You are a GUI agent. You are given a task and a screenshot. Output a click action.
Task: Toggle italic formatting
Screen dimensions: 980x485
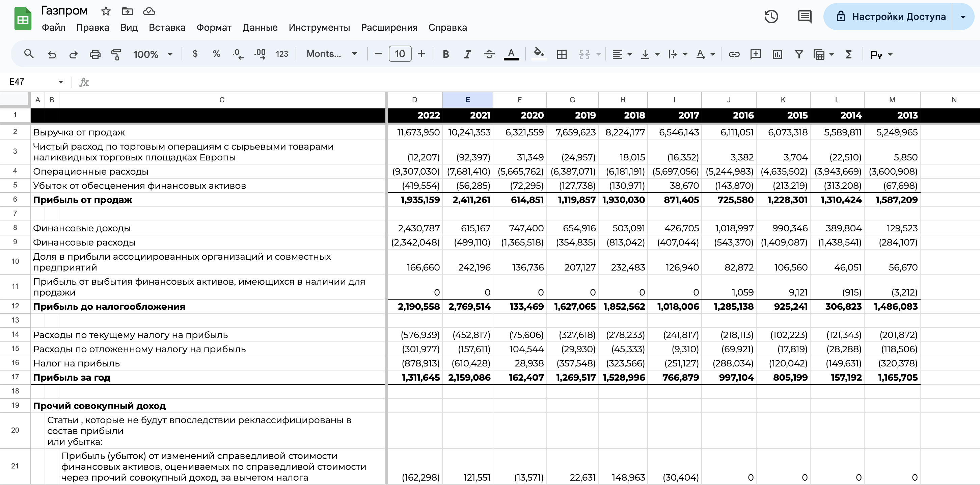pos(467,54)
